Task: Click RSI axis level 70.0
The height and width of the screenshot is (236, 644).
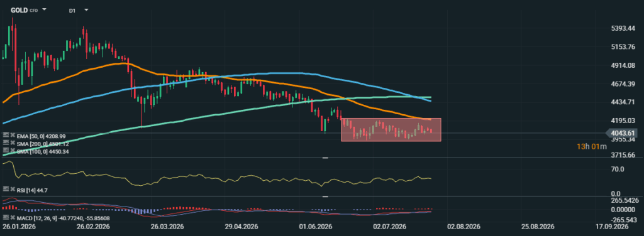Action: tap(618, 169)
